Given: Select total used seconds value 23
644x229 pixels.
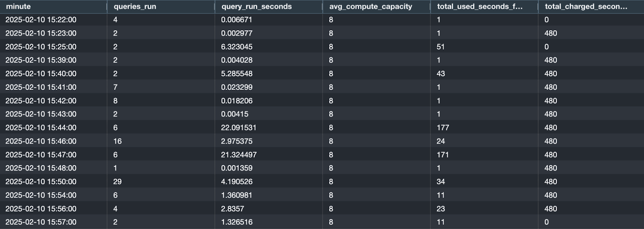Looking at the screenshot, I should click(x=441, y=209).
